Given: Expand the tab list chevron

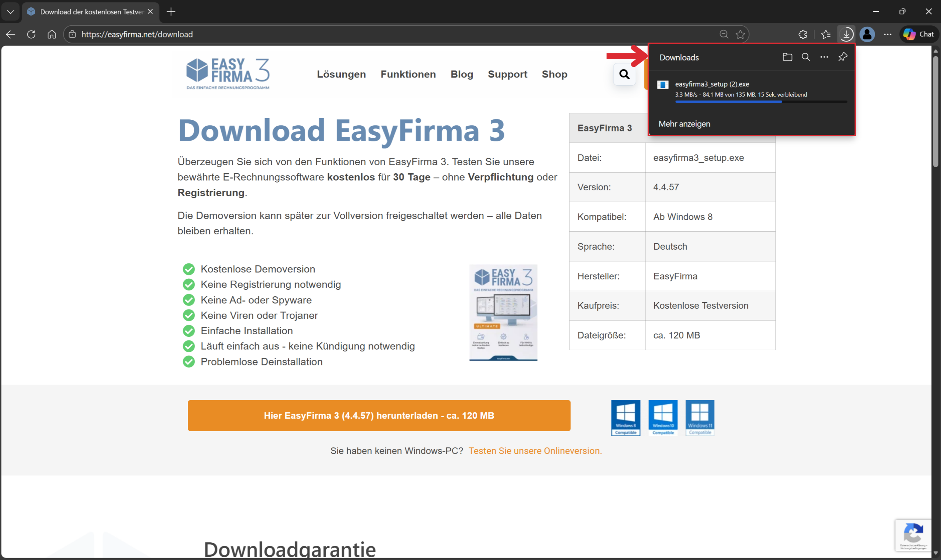Looking at the screenshot, I should click(11, 12).
